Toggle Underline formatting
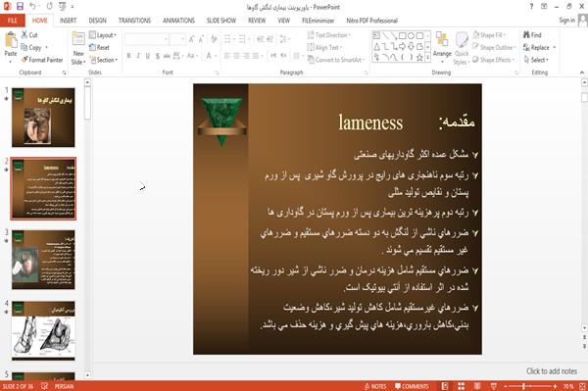 pyautogui.click(x=148, y=56)
